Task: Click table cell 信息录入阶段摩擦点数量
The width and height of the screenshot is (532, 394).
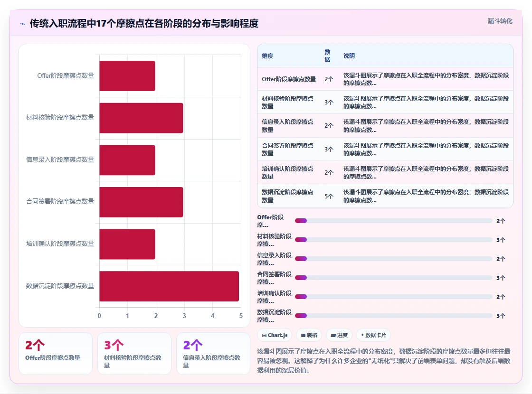Action: pyautogui.click(x=288, y=126)
